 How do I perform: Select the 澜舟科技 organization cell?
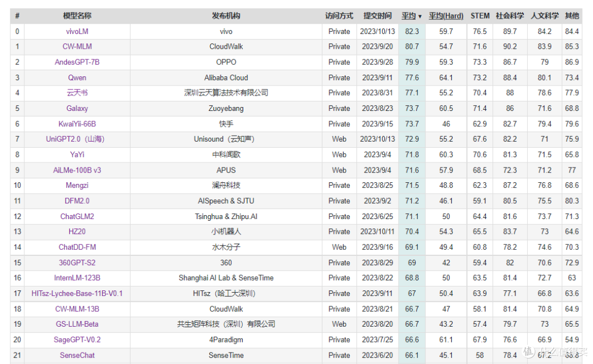click(226, 185)
